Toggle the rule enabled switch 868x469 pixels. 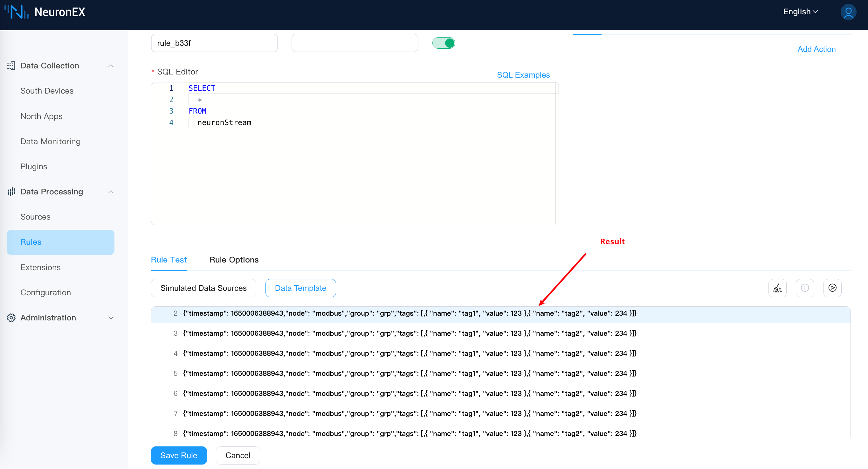pyautogui.click(x=444, y=43)
